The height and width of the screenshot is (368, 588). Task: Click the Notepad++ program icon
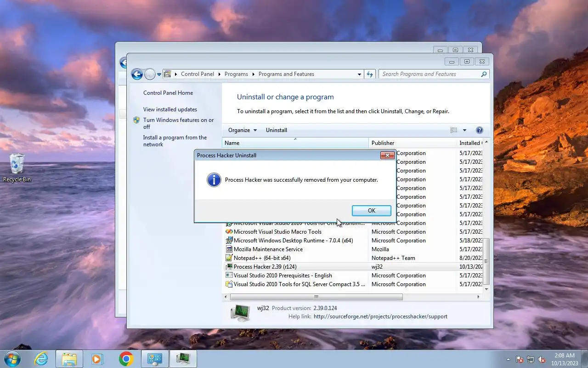tap(229, 258)
